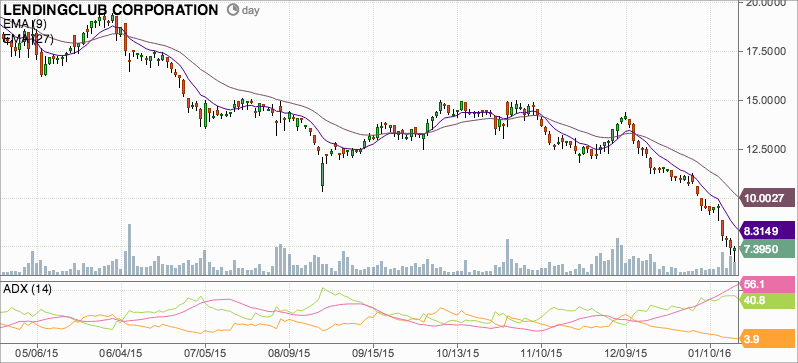Click the 7.3950 last price tag

766,249
